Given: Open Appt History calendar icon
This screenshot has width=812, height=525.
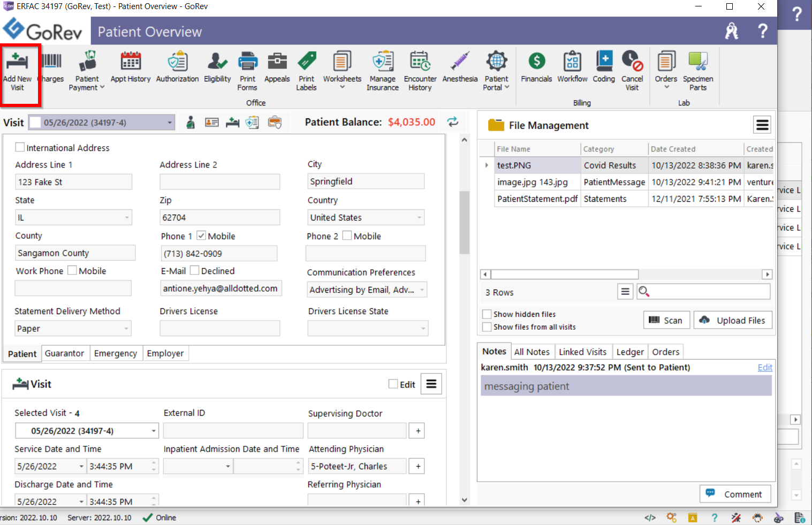Looking at the screenshot, I should pos(131,62).
